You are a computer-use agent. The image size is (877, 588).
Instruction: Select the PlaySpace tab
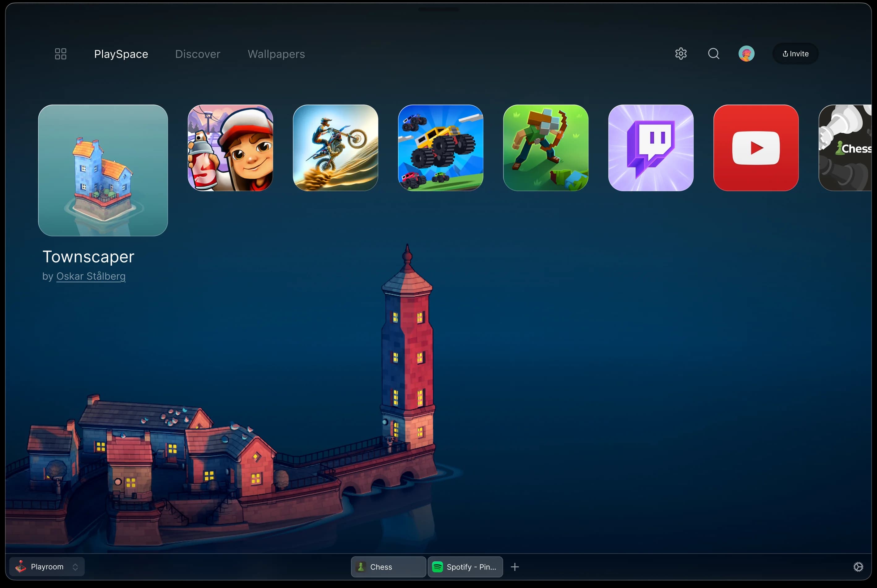click(121, 54)
